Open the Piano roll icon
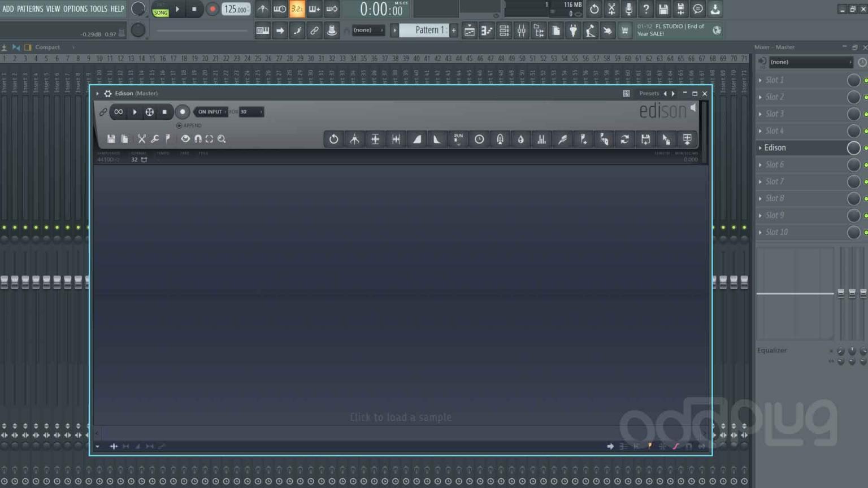This screenshot has height=488, width=868. [x=487, y=30]
